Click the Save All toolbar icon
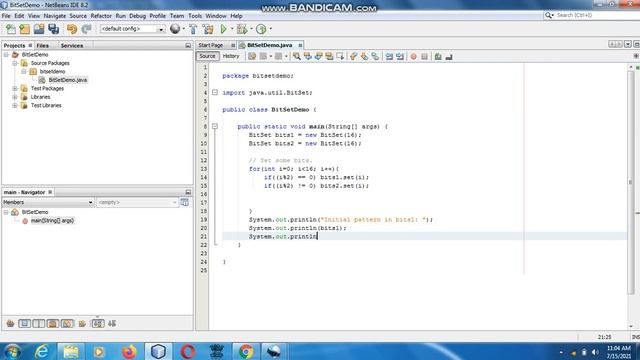This screenshot has height=360, width=640. [x=53, y=29]
